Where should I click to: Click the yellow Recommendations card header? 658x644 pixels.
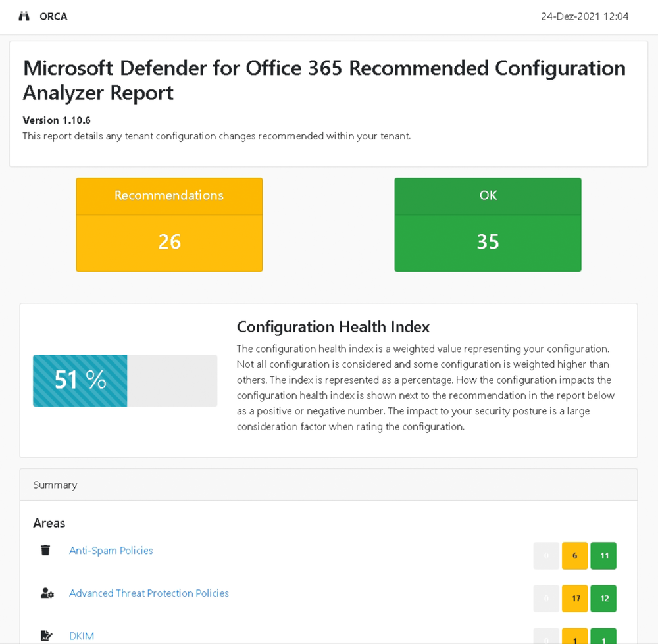169,195
